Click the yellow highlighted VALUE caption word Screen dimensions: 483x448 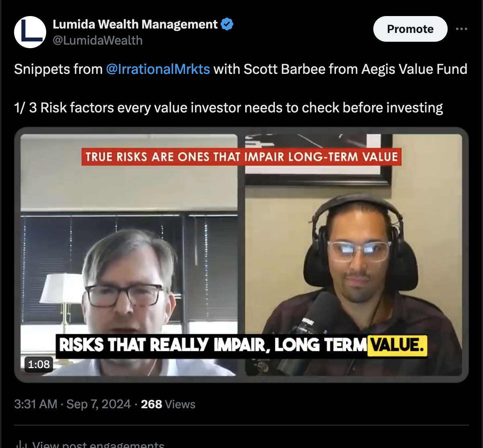pos(397,345)
